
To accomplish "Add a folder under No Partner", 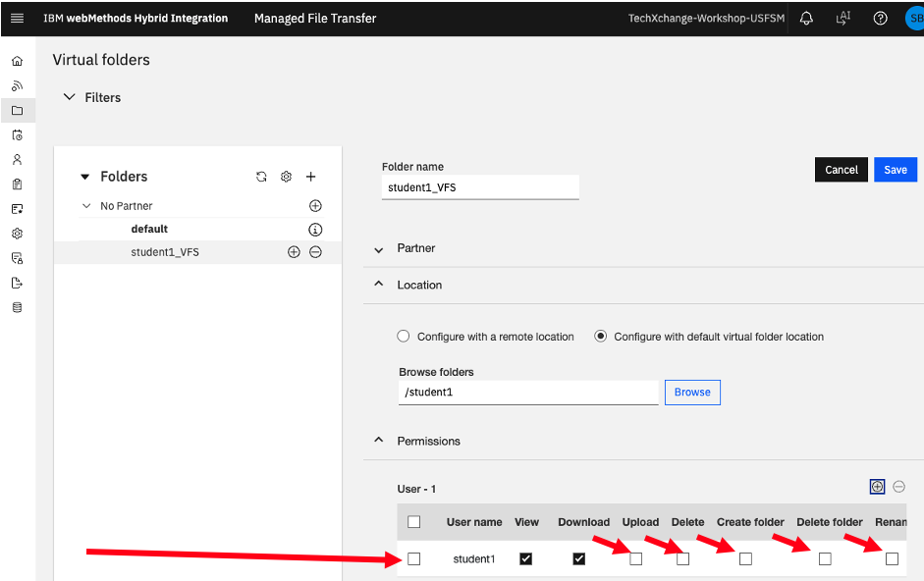I will 315,206.
